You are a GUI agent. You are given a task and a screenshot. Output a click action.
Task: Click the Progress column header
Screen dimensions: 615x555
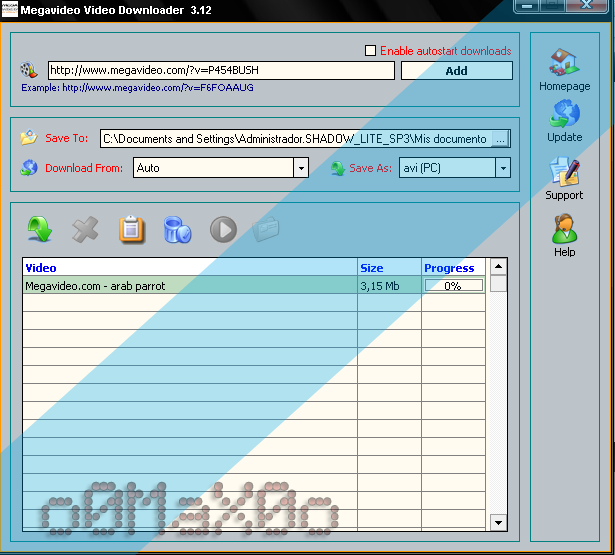point(454,267)
